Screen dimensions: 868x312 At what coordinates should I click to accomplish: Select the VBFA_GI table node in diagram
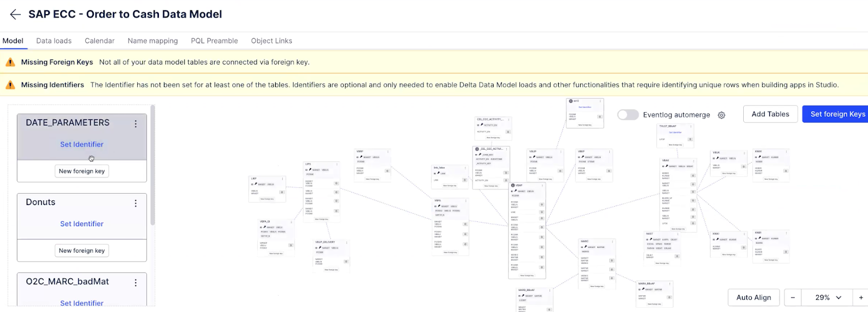tap(277, 237)
